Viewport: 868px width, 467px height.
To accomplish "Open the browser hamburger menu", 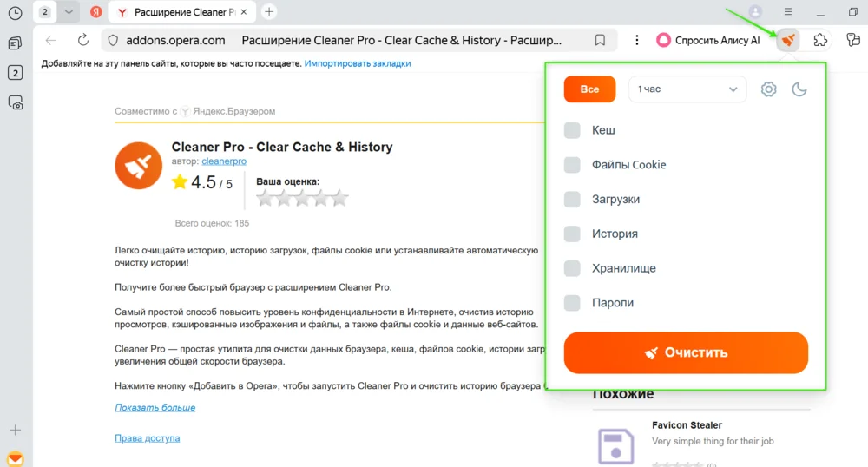I will pos(788,11).
